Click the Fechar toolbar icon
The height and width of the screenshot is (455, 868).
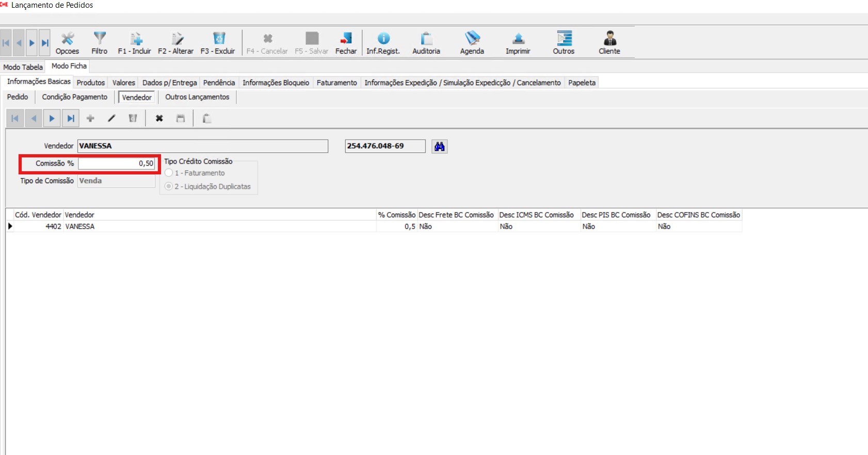click(x=346, y=39)
